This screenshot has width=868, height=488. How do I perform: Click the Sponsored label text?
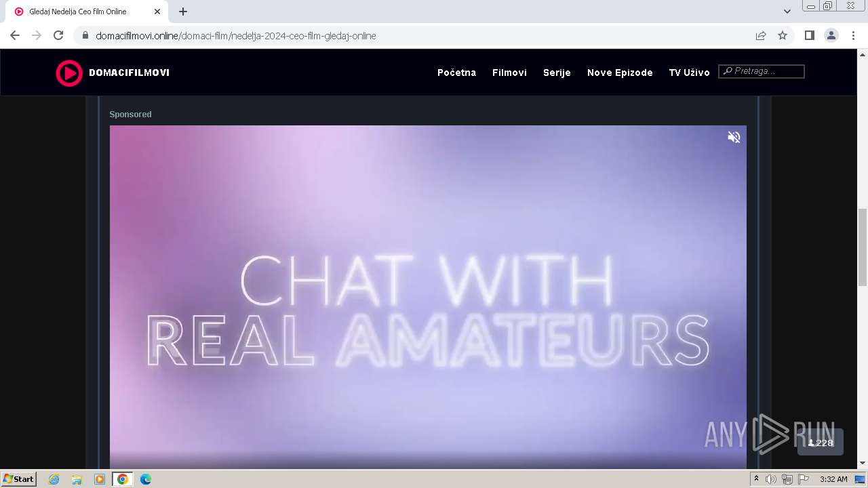[130, 115]
